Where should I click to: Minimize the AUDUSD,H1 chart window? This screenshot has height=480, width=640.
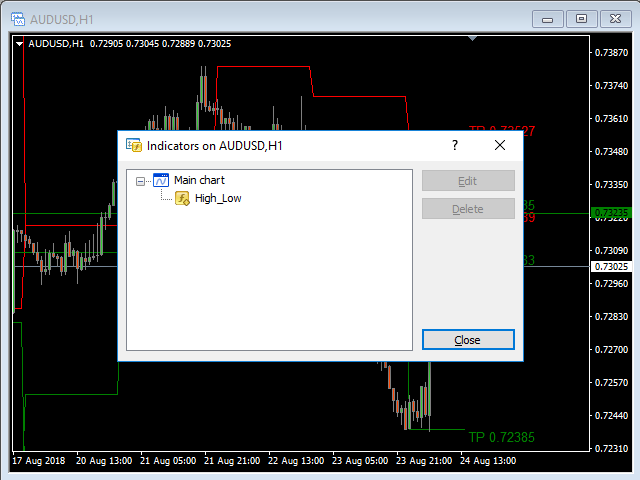(548, 19)
